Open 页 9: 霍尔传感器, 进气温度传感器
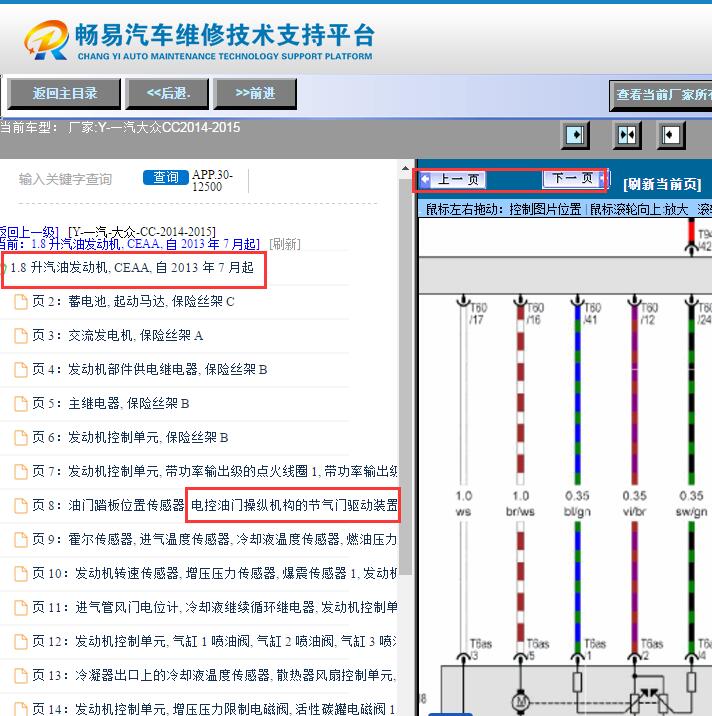Screen dimensions: 712x716 [214, 539]
